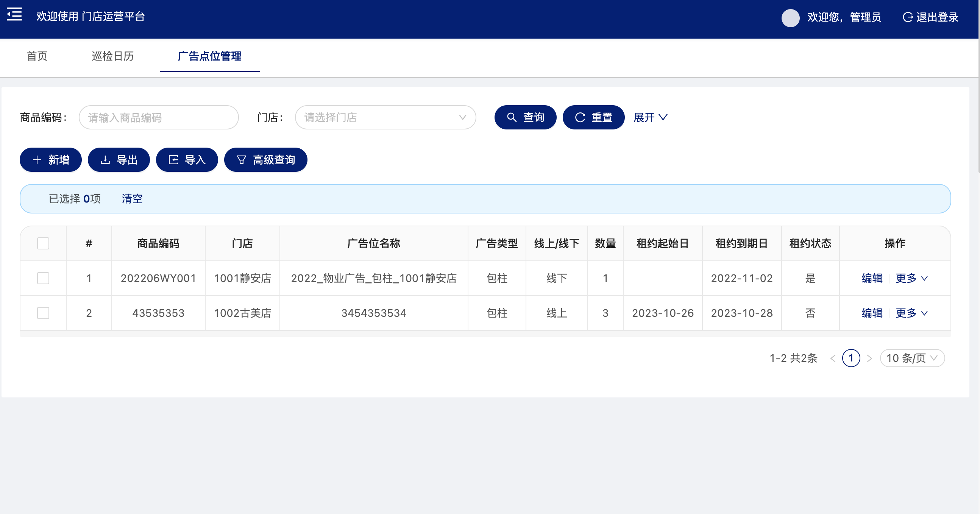980x514 pixels.
Task: Open 更多 menu for 1002古美店 row
Action: 911,313
